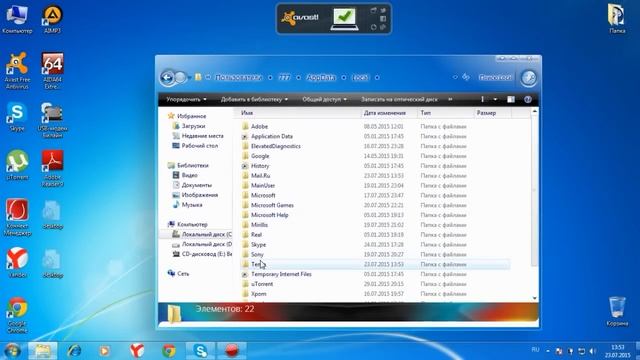This screenshot has height=360, width=640.
Task: Open the Yandex browser desktop shortcut
Action: point(17,263)
